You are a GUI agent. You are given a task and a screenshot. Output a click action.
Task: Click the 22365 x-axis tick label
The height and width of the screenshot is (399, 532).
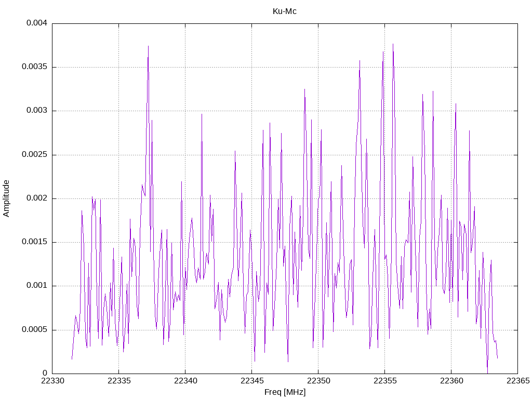(x=518, y=381)
